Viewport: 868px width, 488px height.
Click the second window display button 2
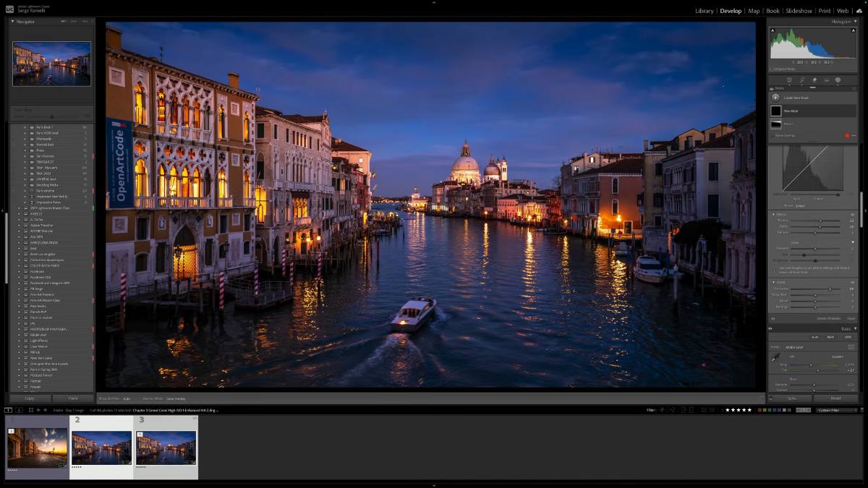[19, 410]
